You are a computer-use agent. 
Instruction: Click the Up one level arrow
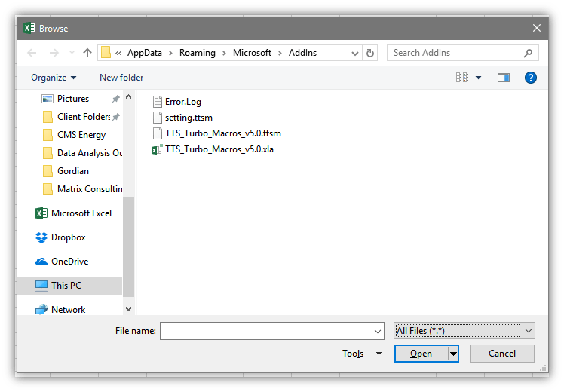[87, 53]
